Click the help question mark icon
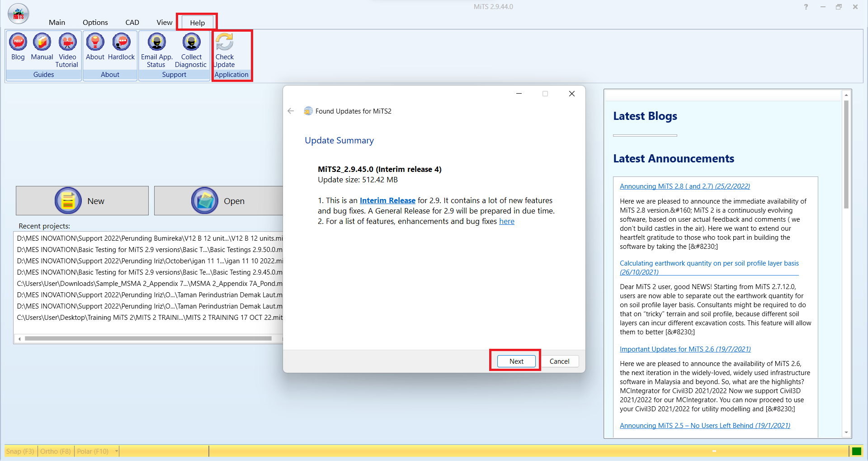Image resolution: width=868 pixels, height=461 pixels. pos(806,7)
